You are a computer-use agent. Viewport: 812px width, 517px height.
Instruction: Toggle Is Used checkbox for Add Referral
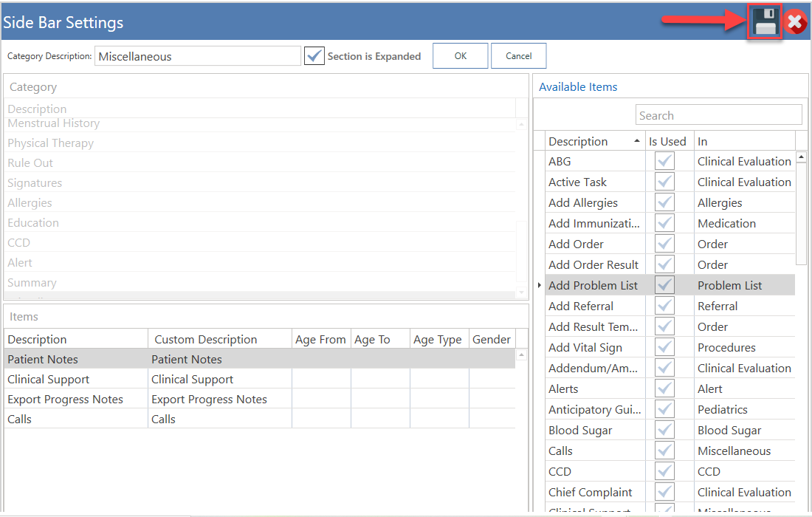[x=664, y=306]
